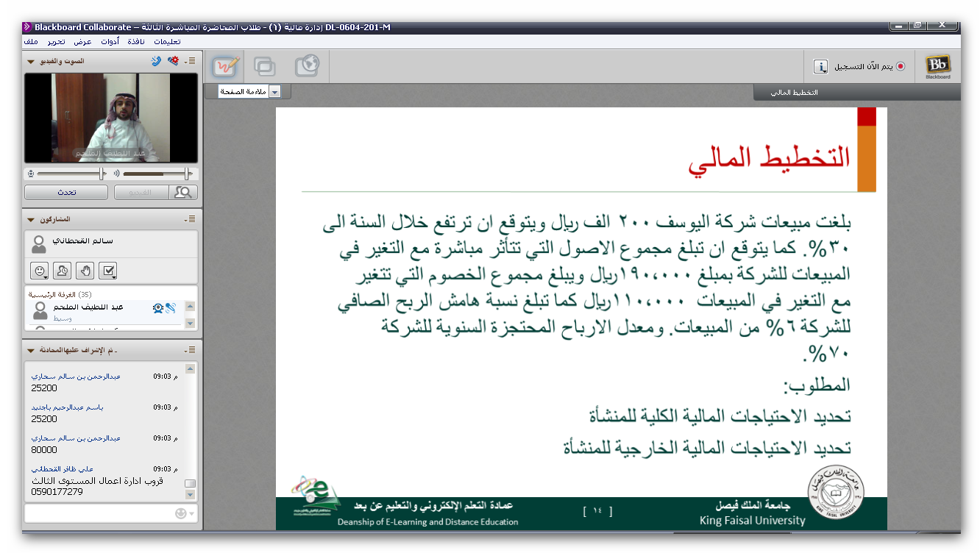Raise hand using the hand button

pos(85,271)
